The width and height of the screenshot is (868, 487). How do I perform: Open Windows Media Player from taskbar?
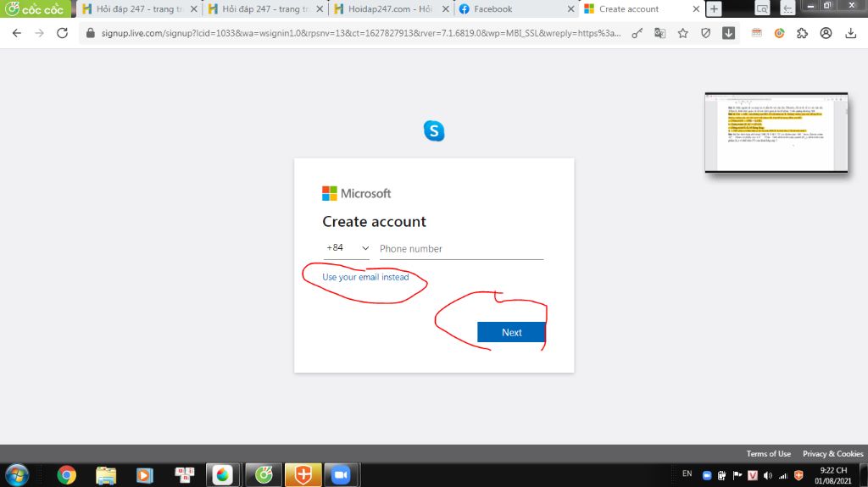pyautogui.click(x=144, y=475)
